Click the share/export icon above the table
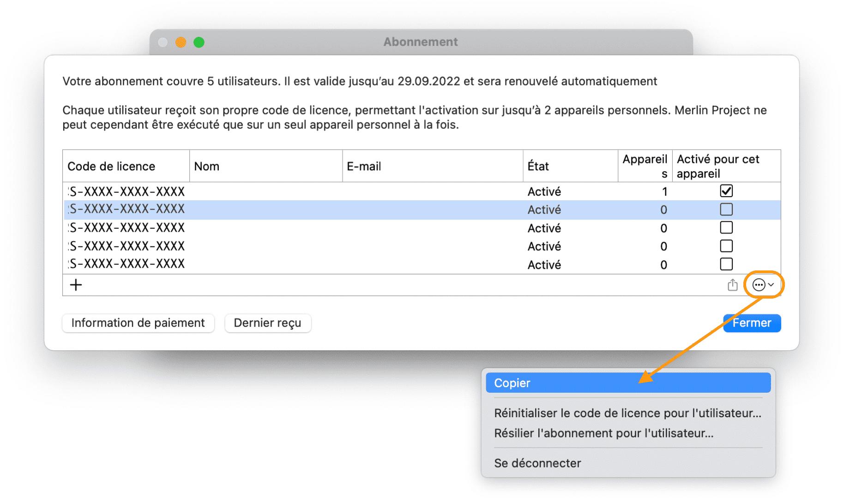 pos(732,285)
